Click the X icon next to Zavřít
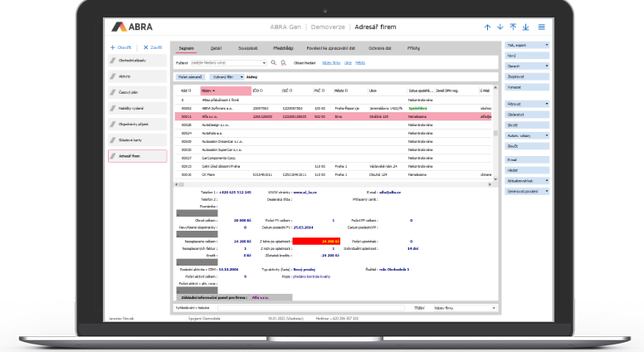Viewport: 644px width, 352px height. (x=145, y=48)
